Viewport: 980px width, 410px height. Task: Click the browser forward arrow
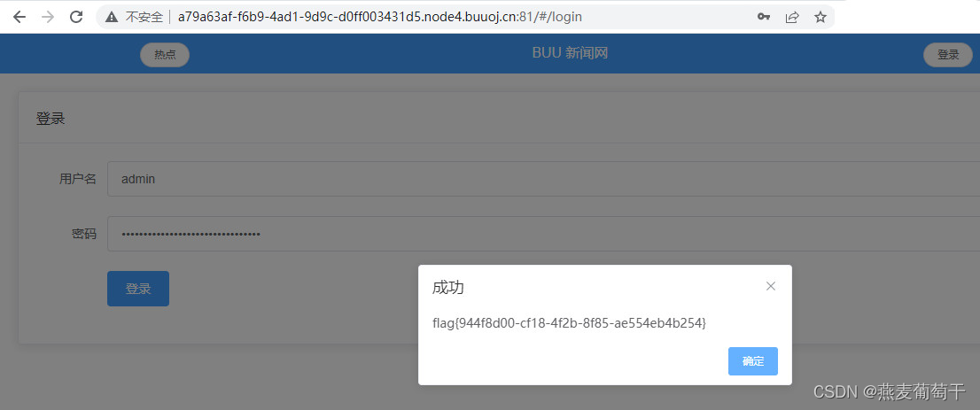[x=48, y=17]
